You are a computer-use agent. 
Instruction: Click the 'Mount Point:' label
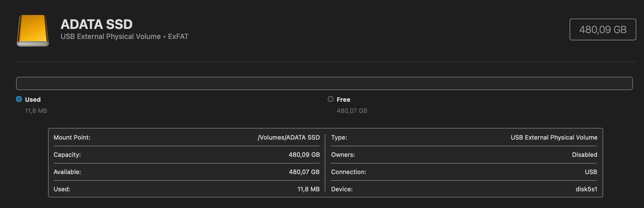[x=72, y=137]
